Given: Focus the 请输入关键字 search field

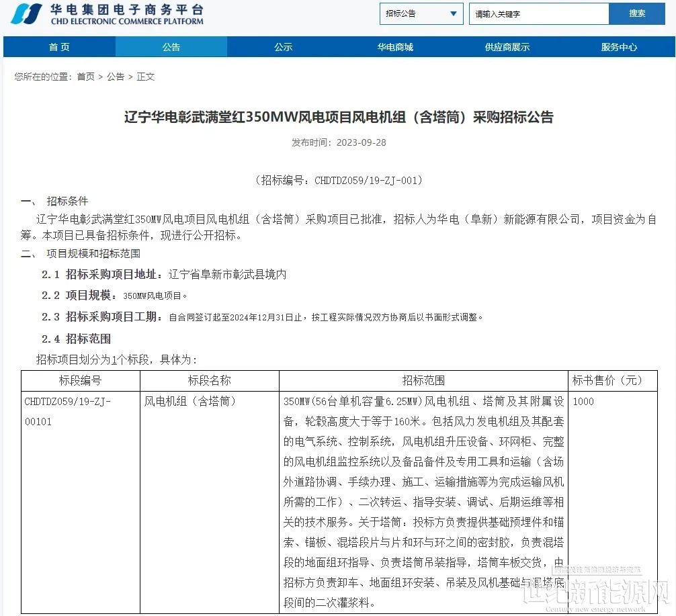Looking at the screenshot, I should tap(539, 14).
